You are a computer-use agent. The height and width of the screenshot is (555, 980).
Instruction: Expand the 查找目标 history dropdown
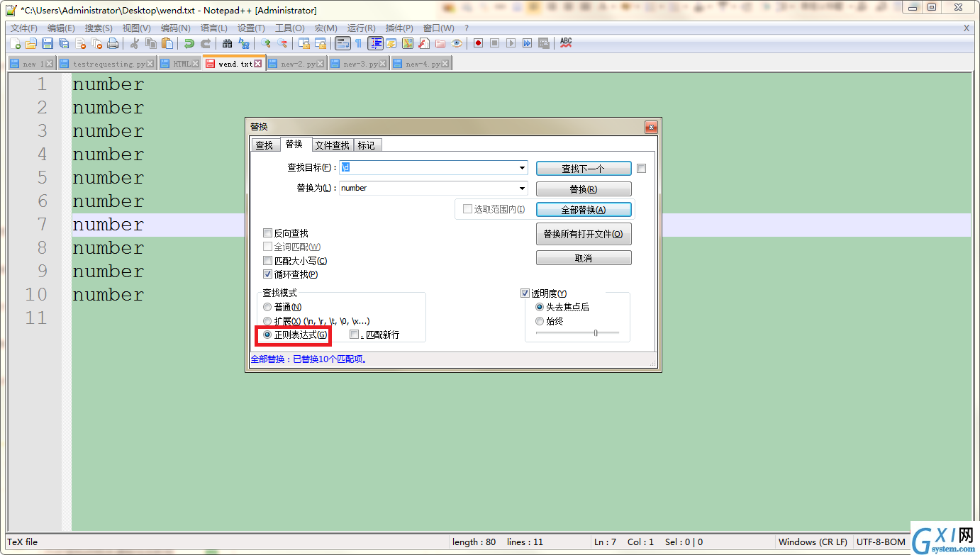tap(523, 168)
